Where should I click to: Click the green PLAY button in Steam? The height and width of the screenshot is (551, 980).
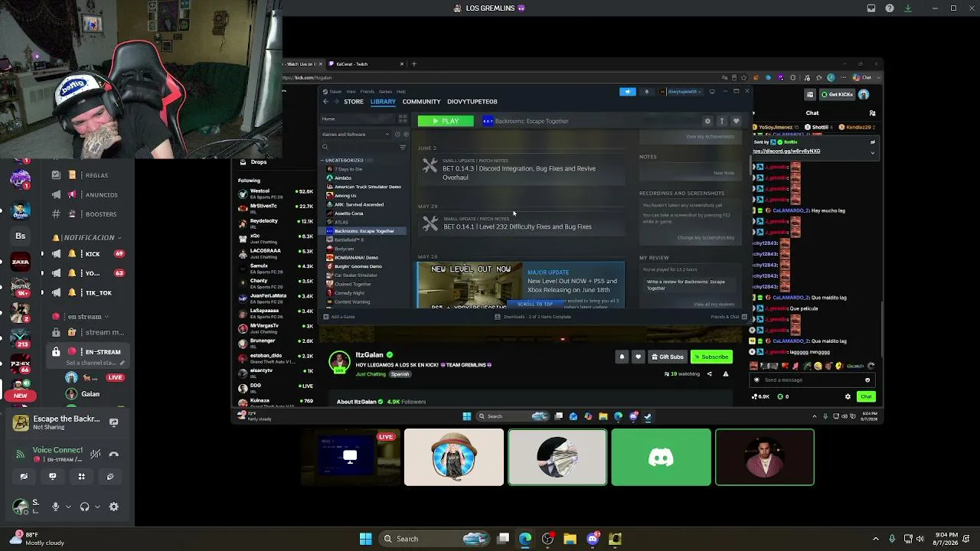click(x=445, y=121)
